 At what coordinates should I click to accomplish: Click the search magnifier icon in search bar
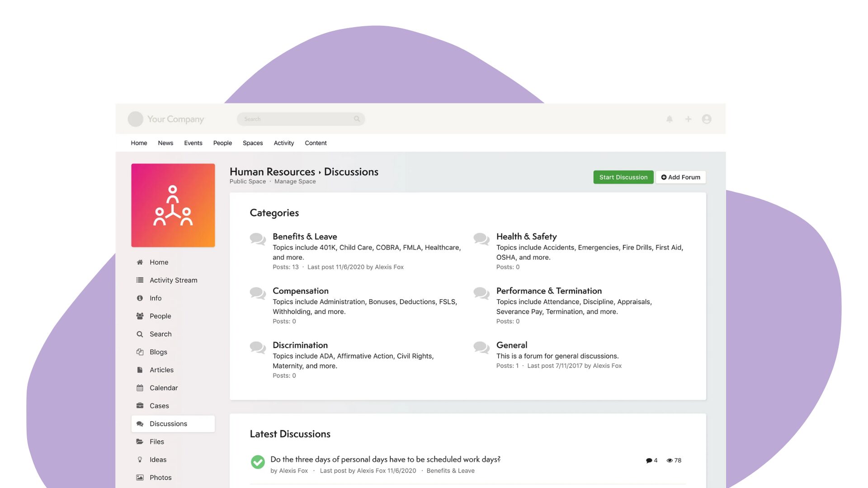[x=357, y=119]
